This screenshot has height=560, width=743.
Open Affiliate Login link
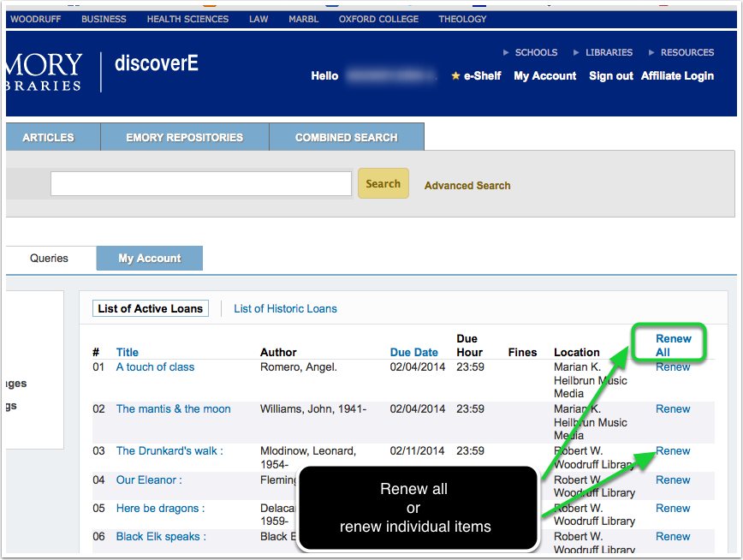click(x=676, y=76)
